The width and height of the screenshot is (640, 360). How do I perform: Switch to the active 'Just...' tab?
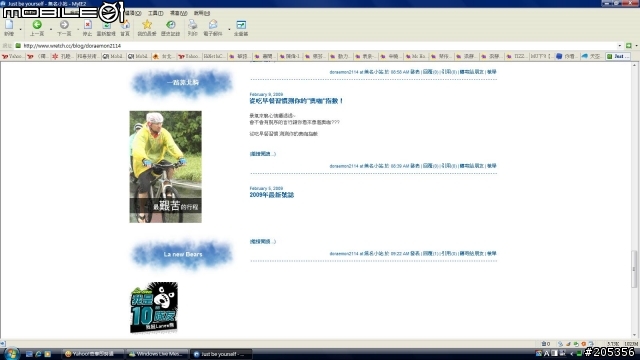618,56
